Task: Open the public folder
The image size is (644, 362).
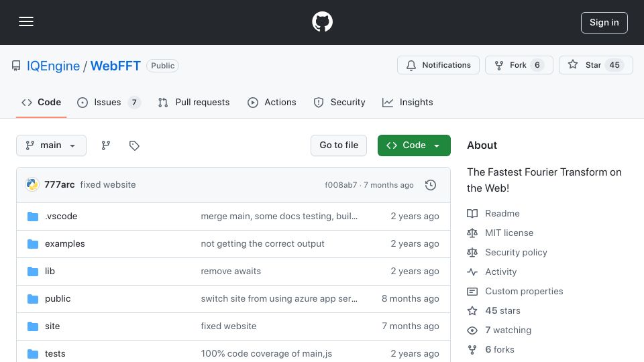Action: 58,299
